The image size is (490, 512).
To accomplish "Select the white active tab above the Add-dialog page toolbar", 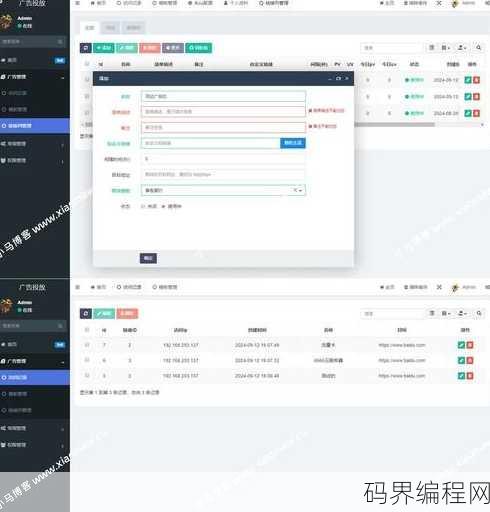I will [90, 28].
